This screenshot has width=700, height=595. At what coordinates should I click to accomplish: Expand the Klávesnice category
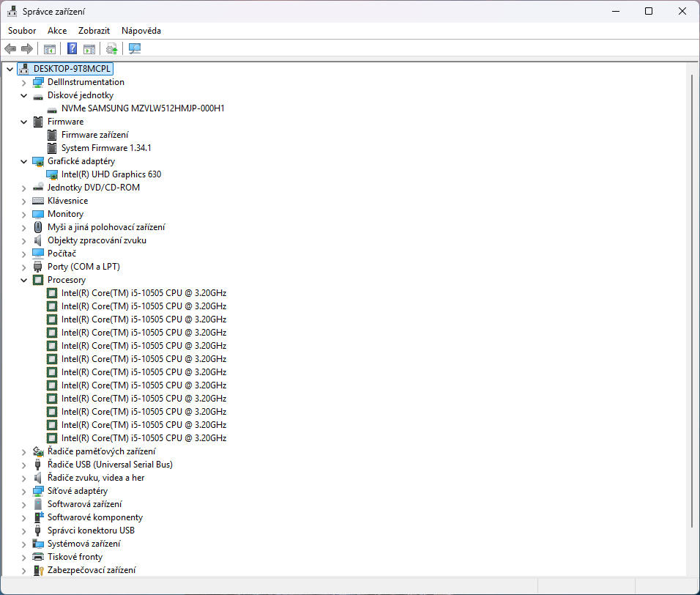(x=24, y=201)
